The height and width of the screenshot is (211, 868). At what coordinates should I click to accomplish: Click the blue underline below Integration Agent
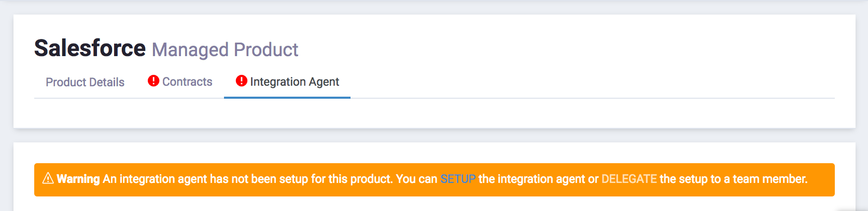pos(287,97)
